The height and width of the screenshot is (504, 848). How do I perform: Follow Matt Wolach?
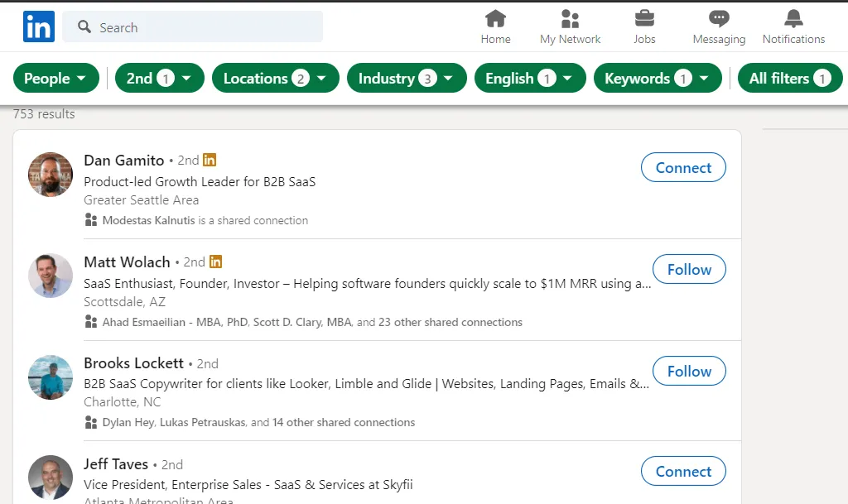pos(689,270)
